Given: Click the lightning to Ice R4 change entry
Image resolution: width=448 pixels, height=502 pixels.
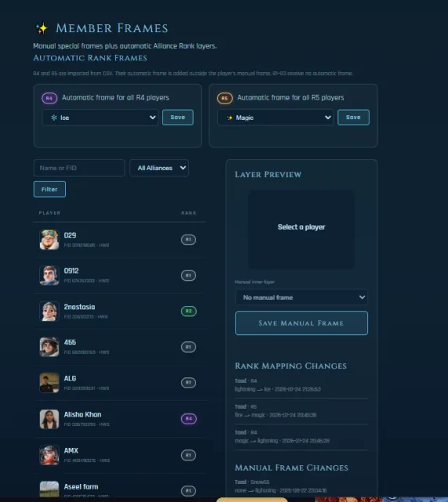Looking at the screenshot, I should pyautogui.click(x=301, y=385).
